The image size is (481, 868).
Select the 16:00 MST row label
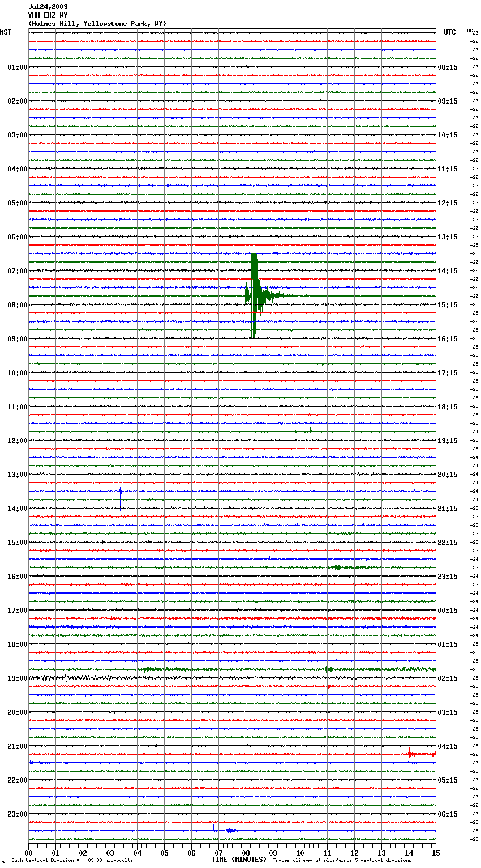click(x=18, y=576)
